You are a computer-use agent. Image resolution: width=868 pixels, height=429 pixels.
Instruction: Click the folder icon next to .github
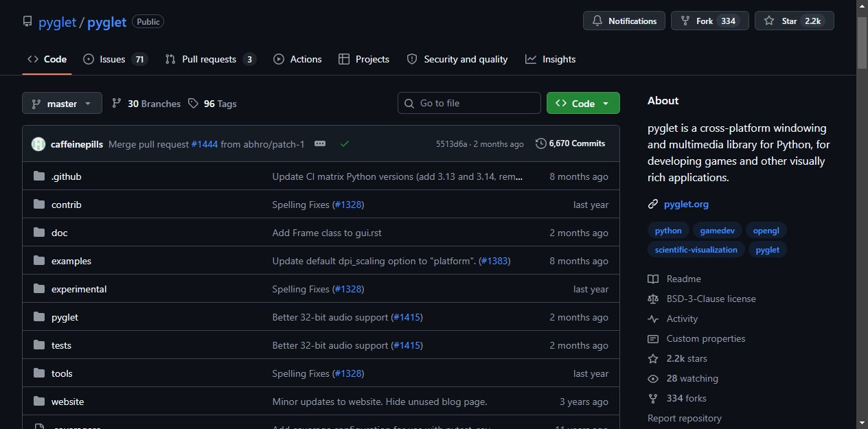(x=39, y=176)
